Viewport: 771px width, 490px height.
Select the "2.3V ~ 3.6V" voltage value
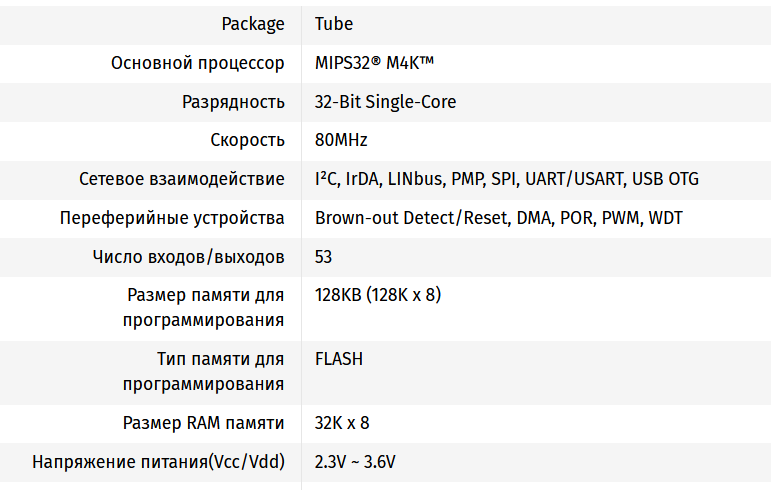coord(355,462)
